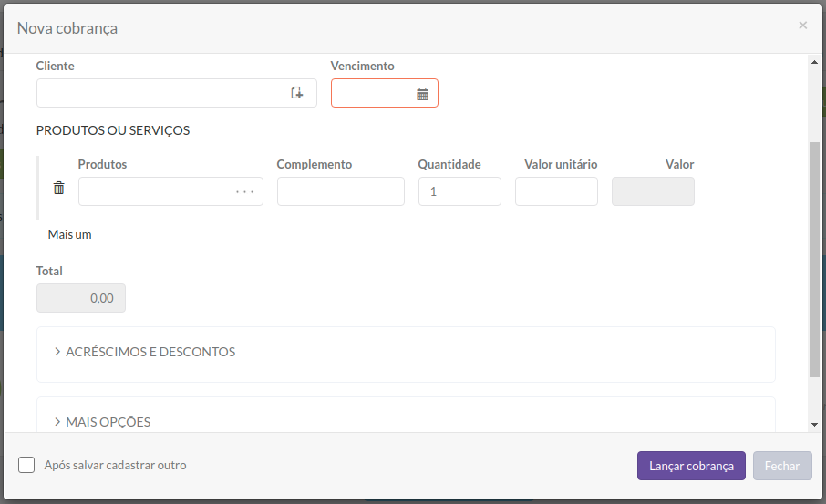Click the 'Cliente' field label
The width and height of the screenshot is (826, 504).
pyautogui.click(x=55, y=66)
